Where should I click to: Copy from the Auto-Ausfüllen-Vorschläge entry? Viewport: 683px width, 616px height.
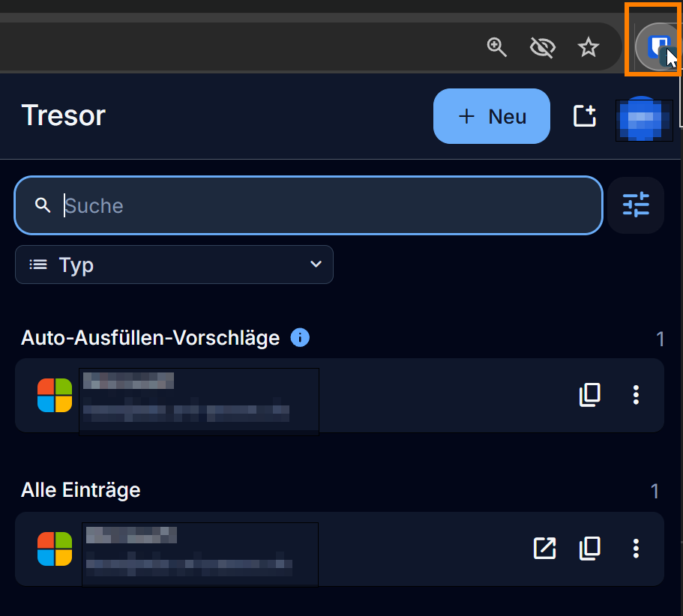coord(590,395)
